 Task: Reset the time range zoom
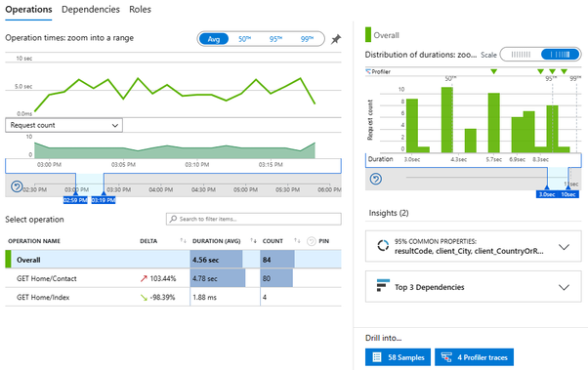[x=17, y=186]
